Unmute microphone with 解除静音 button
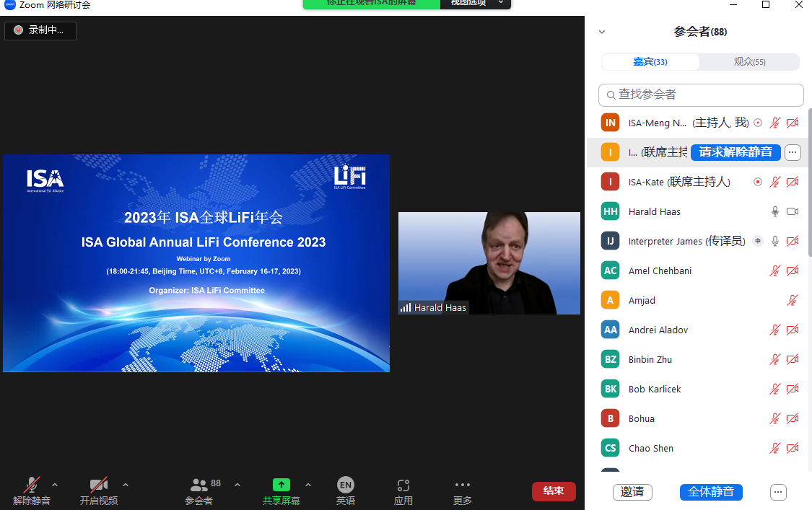 [32, 485]
